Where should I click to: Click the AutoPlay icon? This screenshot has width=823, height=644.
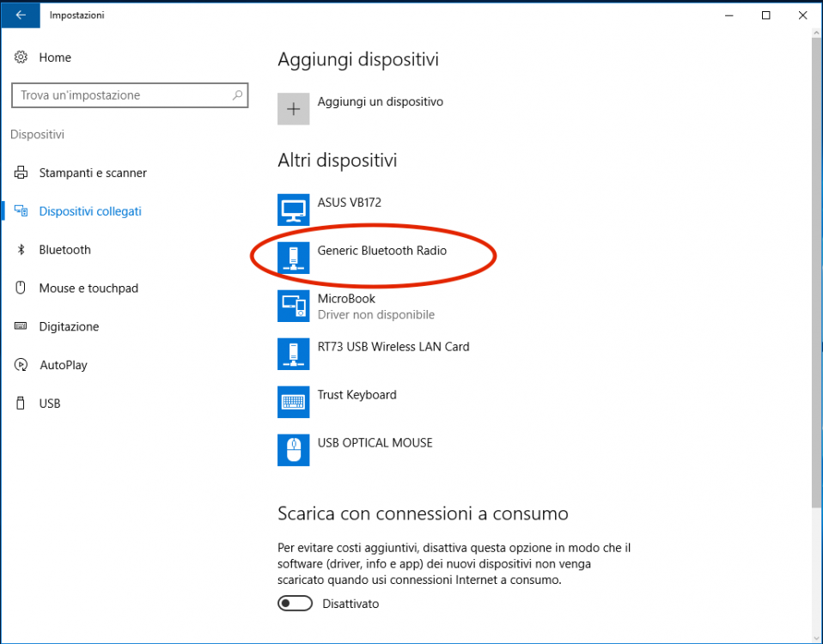coord(21,364)
